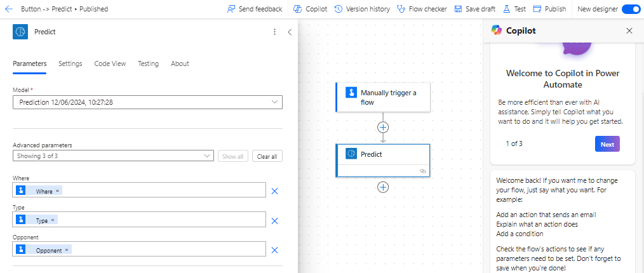Expand the Model dropdown
This screenshot has width=644, height=273.
pos(147,102)
